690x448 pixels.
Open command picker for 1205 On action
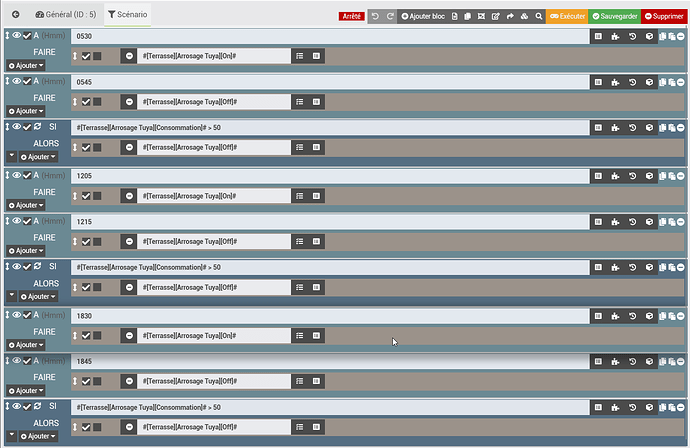(316, 196)
